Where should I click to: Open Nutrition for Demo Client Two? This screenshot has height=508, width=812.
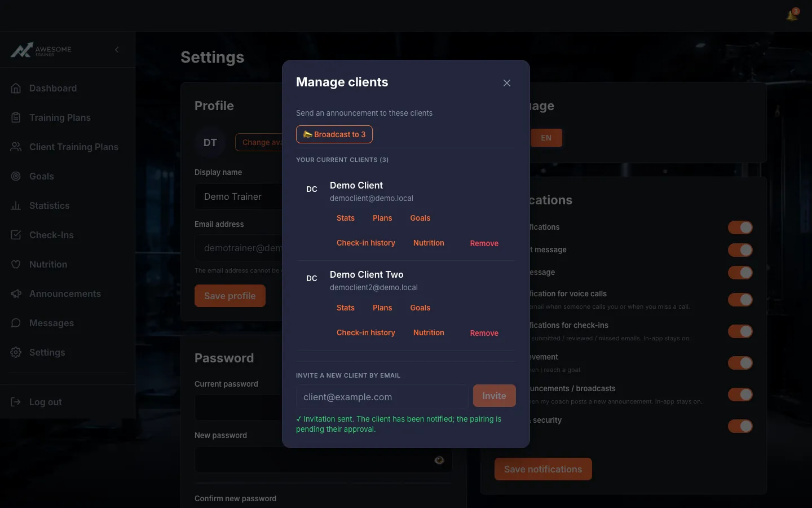pyautogui.click(x=429, y=332)
